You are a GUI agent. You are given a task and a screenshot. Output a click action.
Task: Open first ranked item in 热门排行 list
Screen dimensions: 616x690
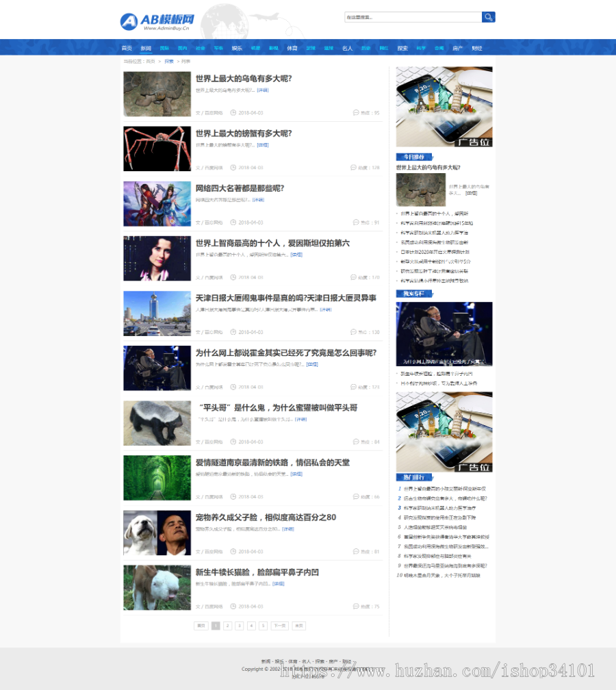coord(444,489)
